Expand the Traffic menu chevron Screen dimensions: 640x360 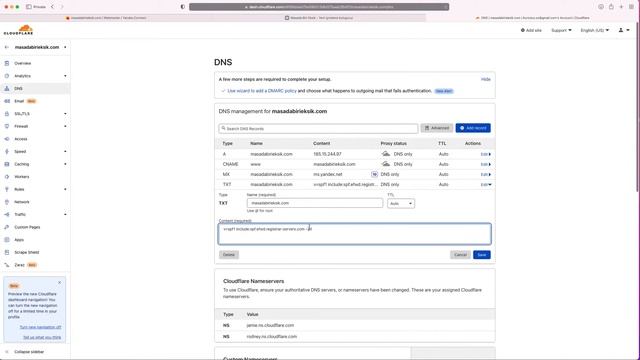point(65,214)
